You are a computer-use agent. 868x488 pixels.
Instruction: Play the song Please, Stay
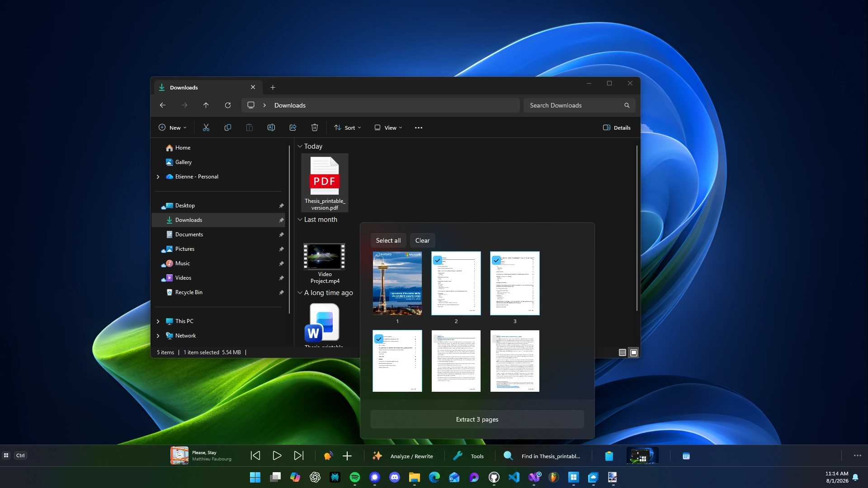[277, 456]
